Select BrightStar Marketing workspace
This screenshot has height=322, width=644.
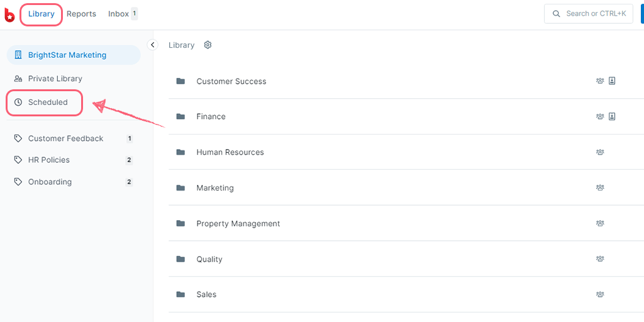(x=74, y=55)
